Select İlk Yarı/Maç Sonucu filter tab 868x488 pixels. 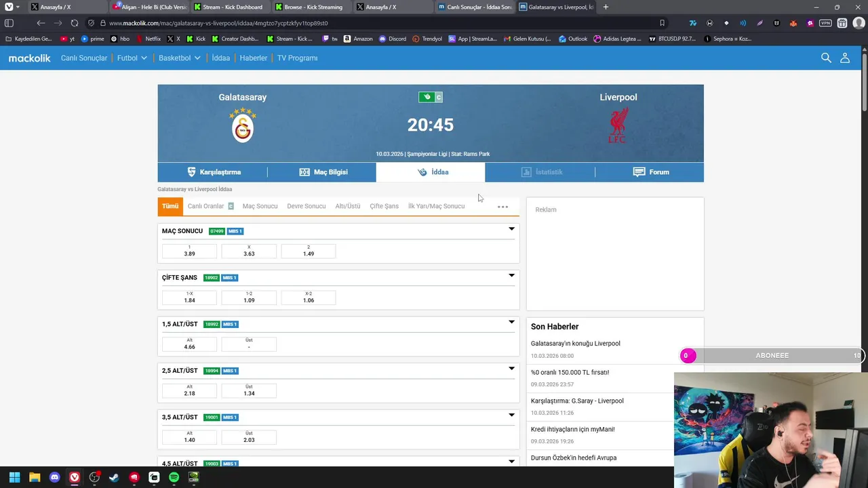click(436, 206)
